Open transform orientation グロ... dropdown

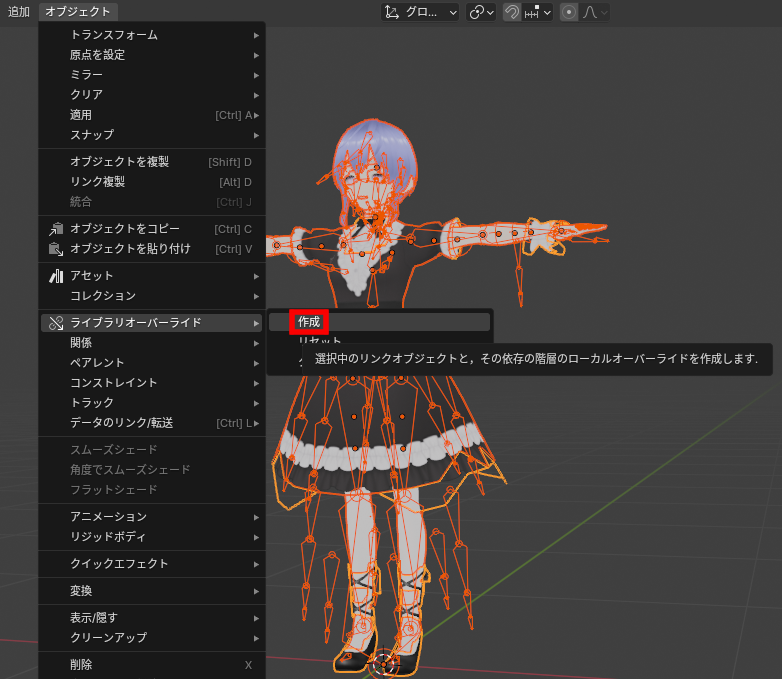pos(420,12)
